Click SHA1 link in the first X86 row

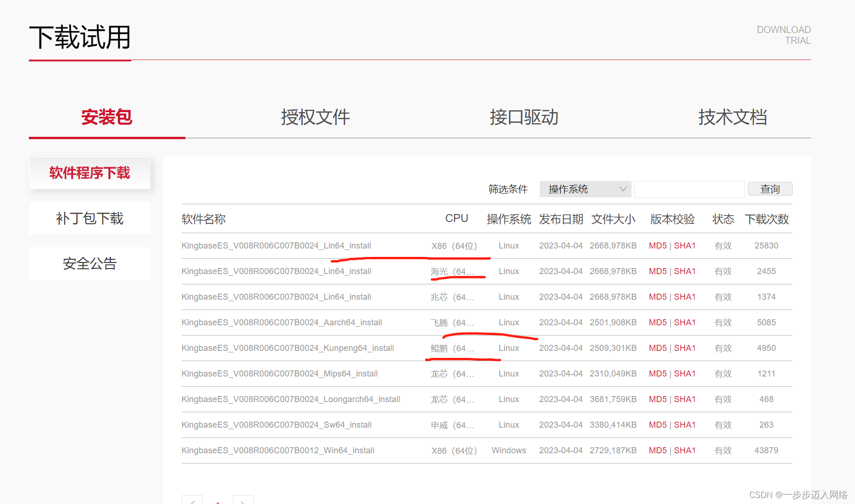pos(685,245)
